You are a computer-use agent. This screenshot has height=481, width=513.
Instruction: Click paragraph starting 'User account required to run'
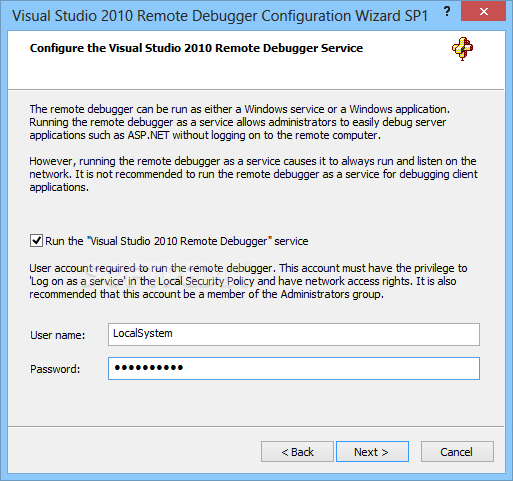coord(248,281)
